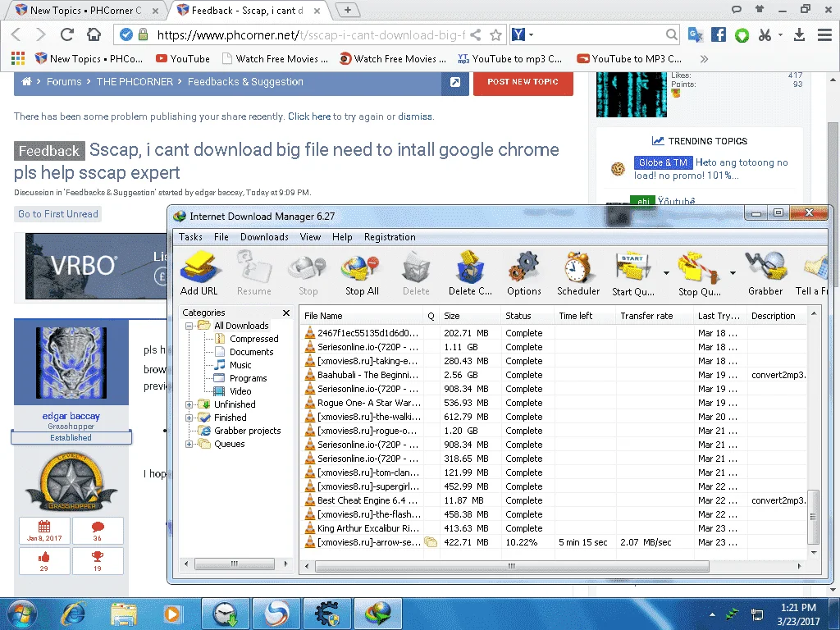Click the translate extension icon
The height and width of the screenshot is (630, 840).
[x=696, y=34]
